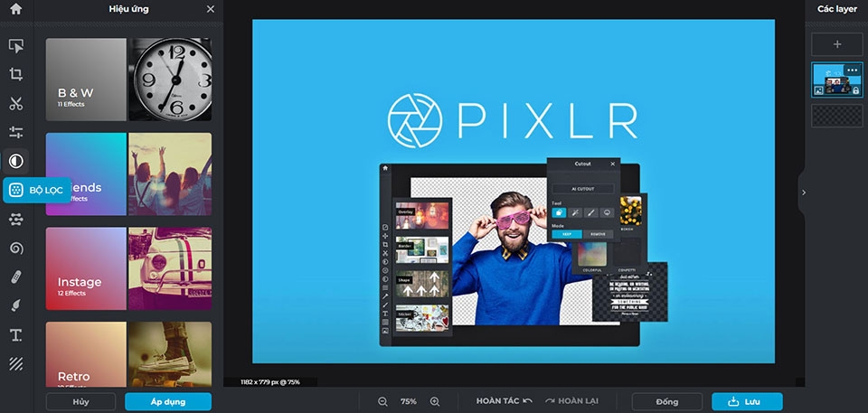The image size is (868, 413).
Task: Click the Friends preview photo thumbnail
Action: (170, 174)
